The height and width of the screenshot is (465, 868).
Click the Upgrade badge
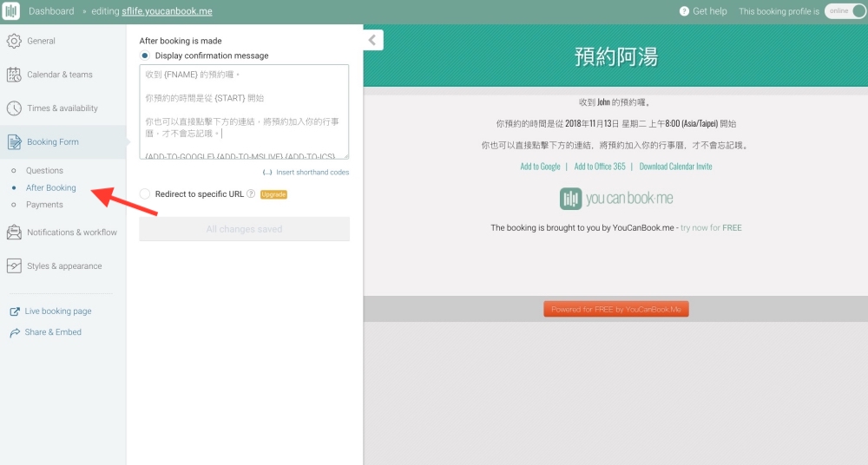(273, 194)
